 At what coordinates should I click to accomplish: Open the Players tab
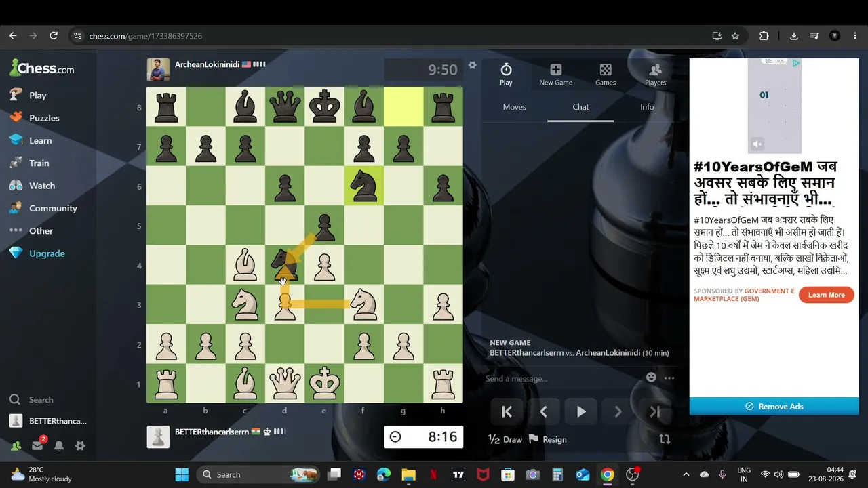(x=655, y=74)
